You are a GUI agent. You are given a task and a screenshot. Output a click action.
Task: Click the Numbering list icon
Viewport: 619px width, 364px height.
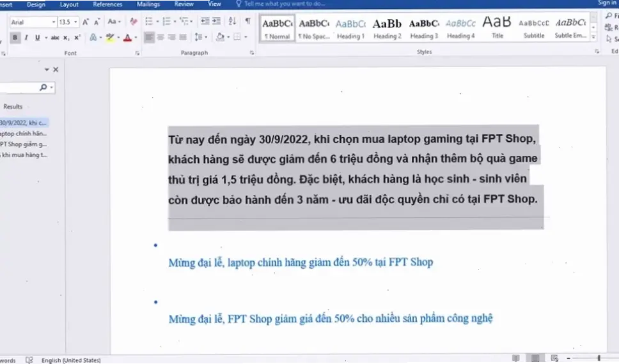click(x=166, y=21)
